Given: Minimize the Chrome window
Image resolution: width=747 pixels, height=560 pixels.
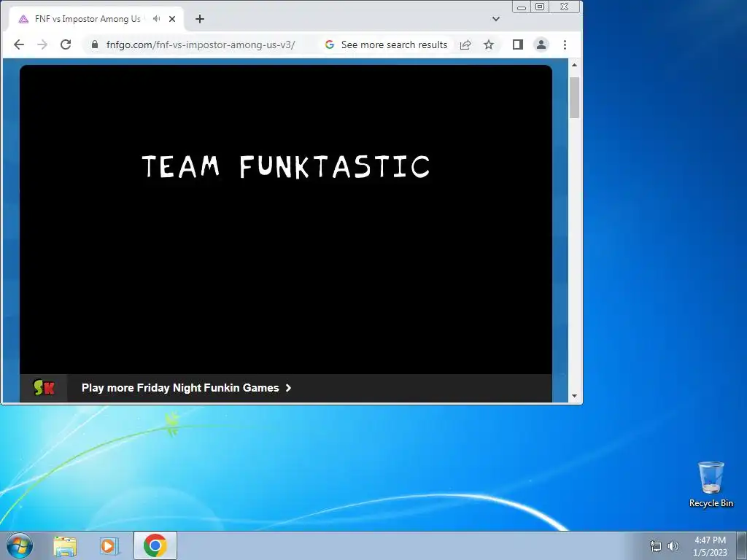Looking at the screenshot, I should point(521,7).
